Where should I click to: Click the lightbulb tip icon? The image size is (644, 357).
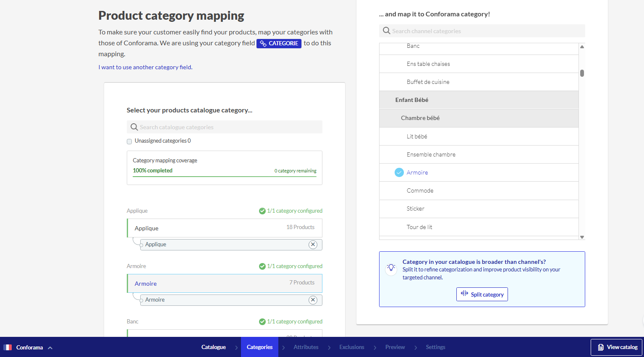391,268
